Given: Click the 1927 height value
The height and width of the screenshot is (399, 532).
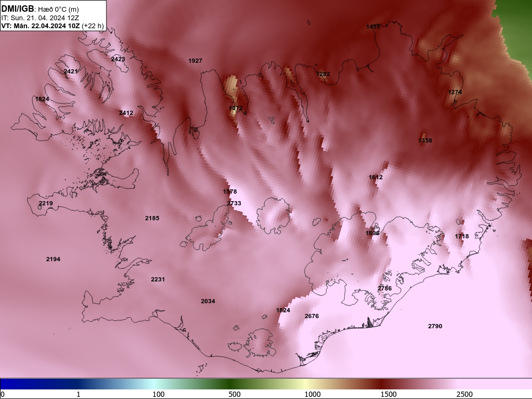Looking at the screenshot, I should click(x=195, y=61).
